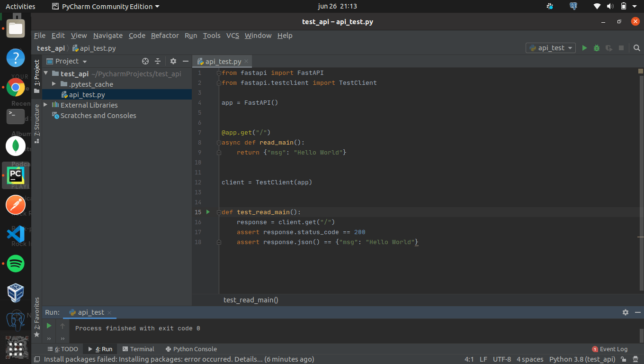Image resolution: width=644 pixels, height=364 pixels.
Task: Expand the .pytest_cache folder
Action: tap(54, 84)
